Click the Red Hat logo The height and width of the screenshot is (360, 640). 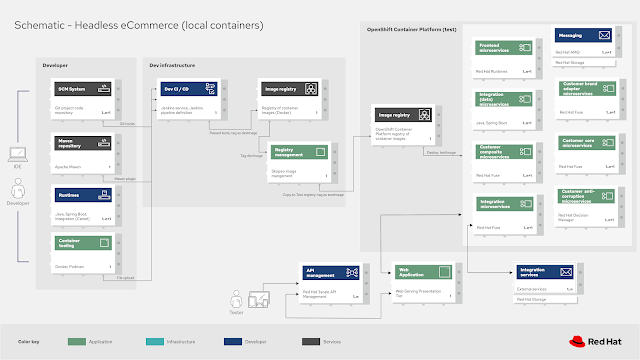595,342
